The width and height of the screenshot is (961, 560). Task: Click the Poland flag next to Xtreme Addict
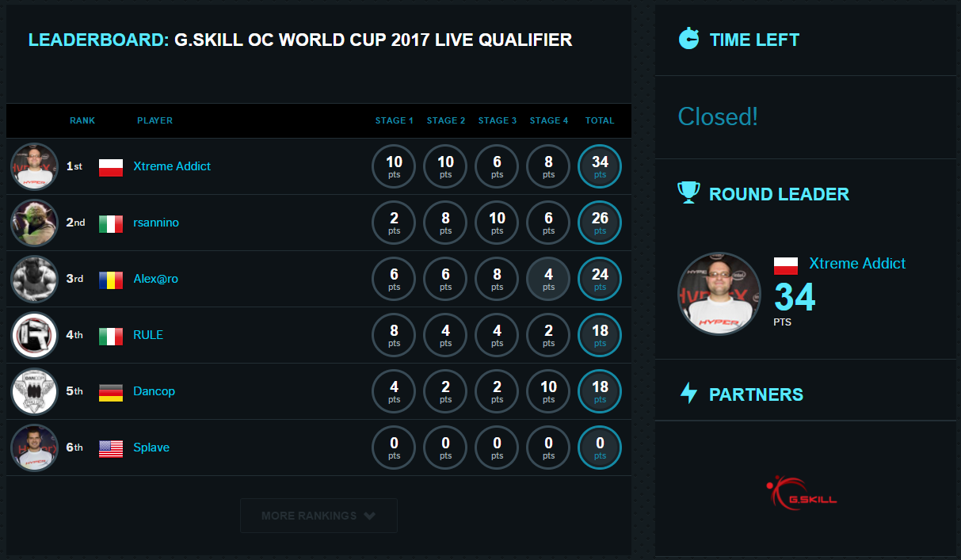[x=110, y=167]
